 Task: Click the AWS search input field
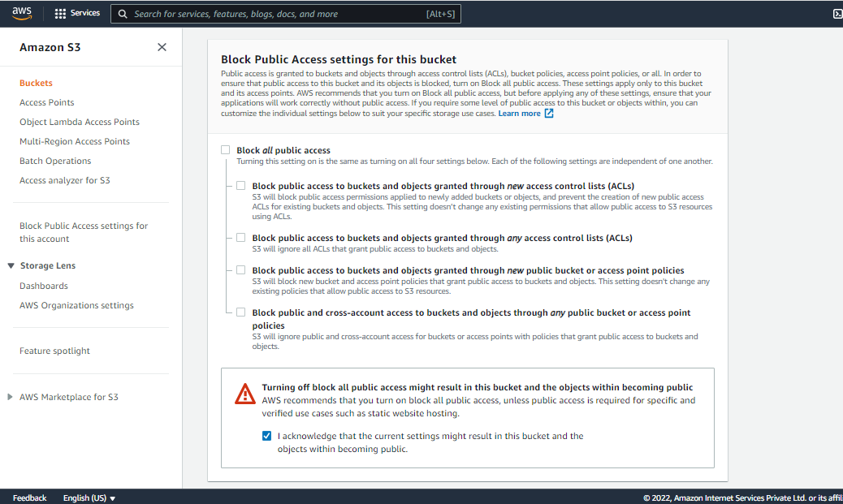(x=276, y=14)
